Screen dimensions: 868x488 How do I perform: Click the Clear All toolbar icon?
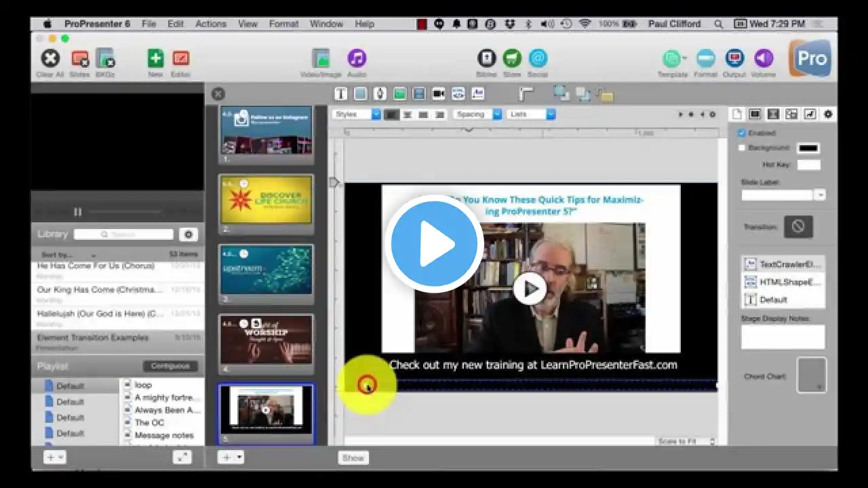click(50, 59)
